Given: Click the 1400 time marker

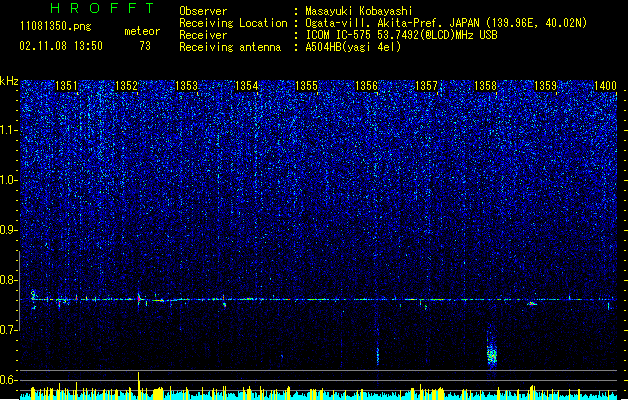Looking at the screenshot, I should 605,86.
